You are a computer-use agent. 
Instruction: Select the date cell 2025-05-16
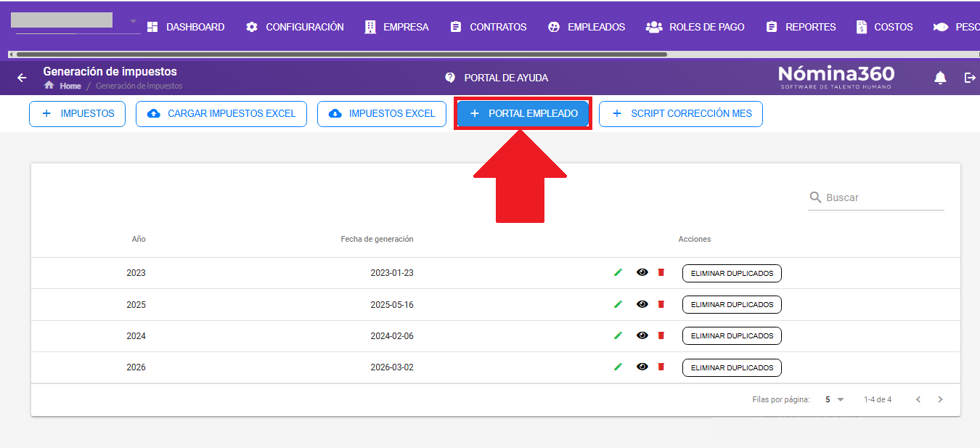(x=392, y=305)
